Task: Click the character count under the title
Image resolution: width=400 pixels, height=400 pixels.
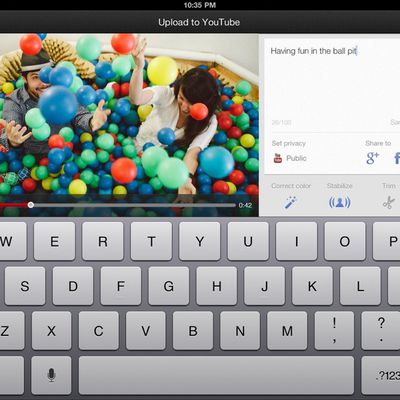Action: [x=281, y=123]
